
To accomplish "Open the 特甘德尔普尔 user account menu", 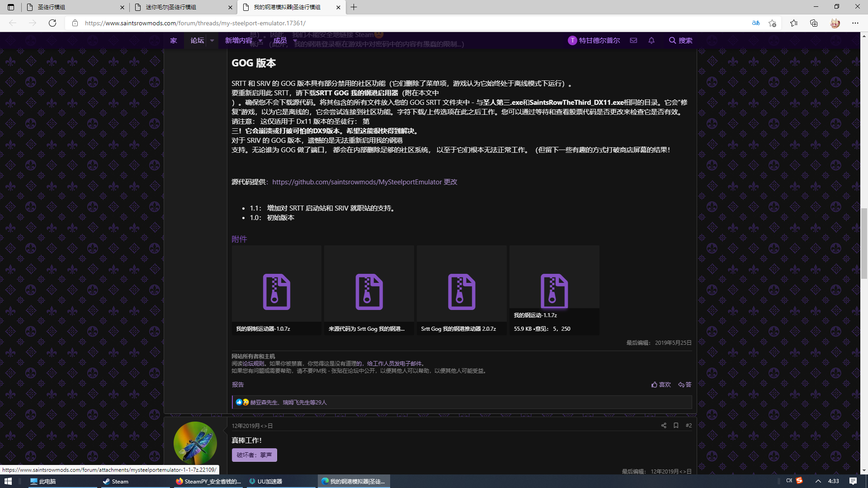I will (594, 40).
